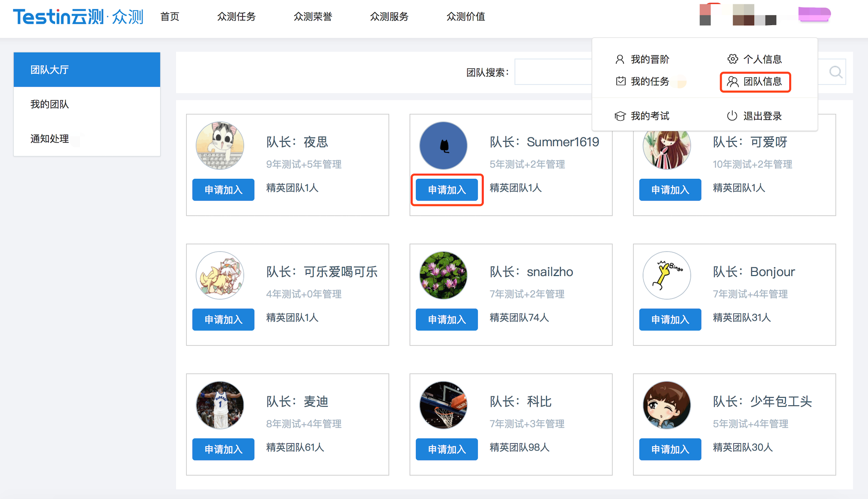Click the search magnifier icon
868x499 pixels.
point(835,72)
